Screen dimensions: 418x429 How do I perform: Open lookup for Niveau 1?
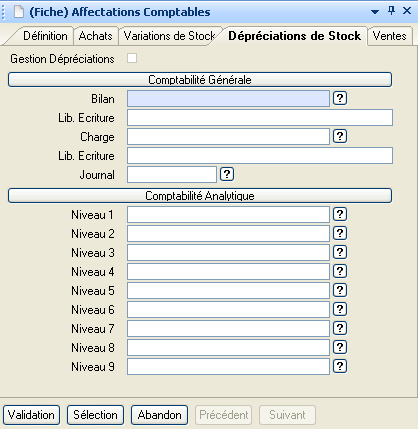point(340,214)
